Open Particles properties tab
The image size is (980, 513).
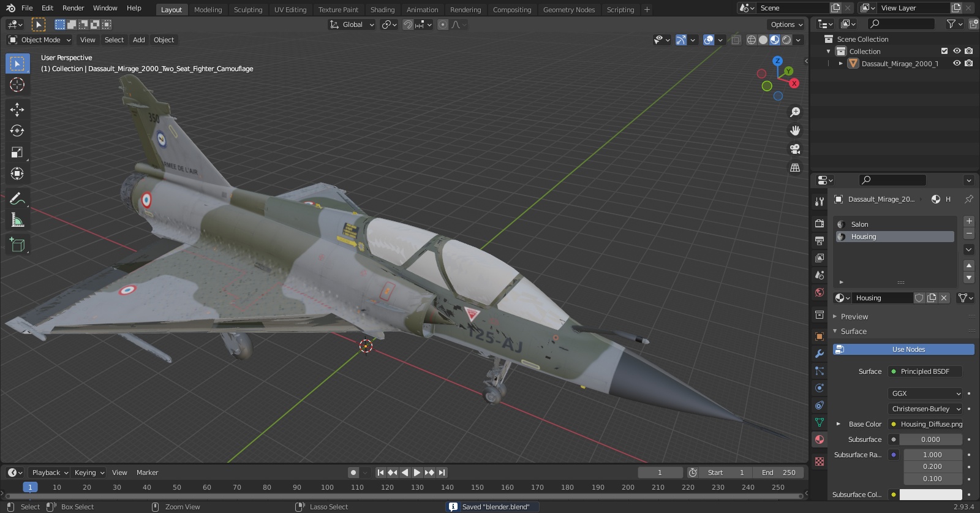pyautogui.click(x=820, y=371)
